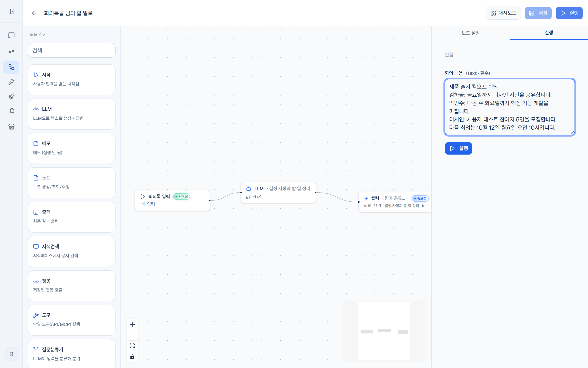Switch to the 실행 tab
This screenshot has width=588, height=368.
click(549, 33)
